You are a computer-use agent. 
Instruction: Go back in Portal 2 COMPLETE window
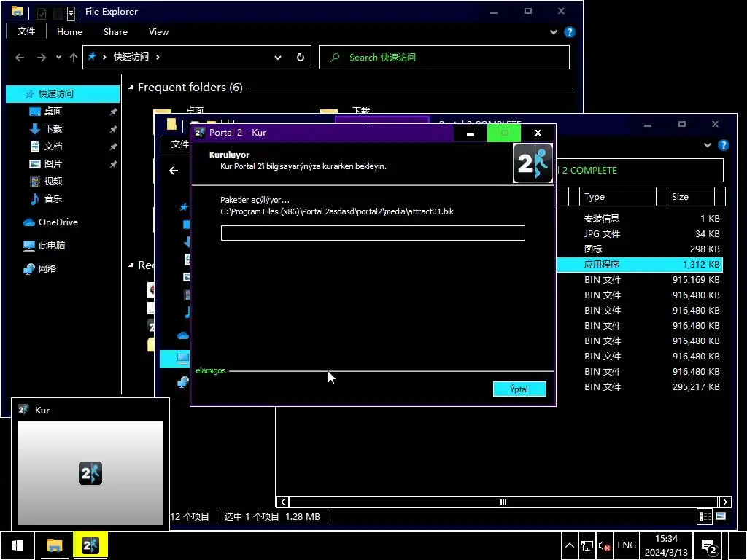[x=174, y=171]
